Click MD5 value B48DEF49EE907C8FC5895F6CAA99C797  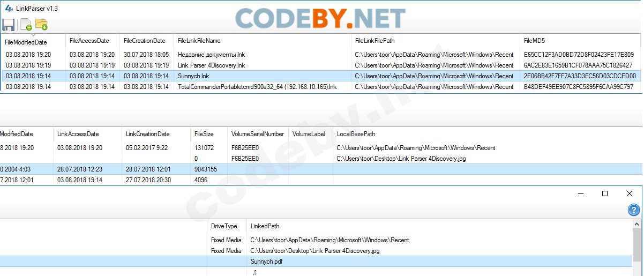(x=579, y=87)
